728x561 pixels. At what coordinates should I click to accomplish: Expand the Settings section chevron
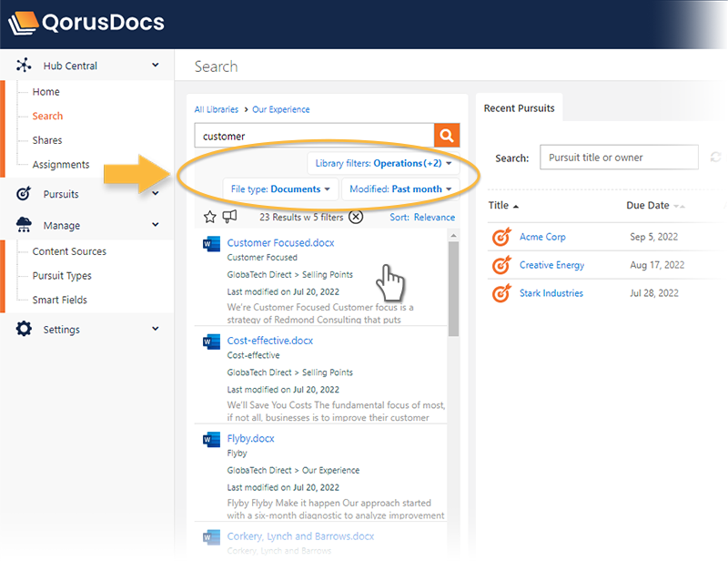click(x=156, y=329)
